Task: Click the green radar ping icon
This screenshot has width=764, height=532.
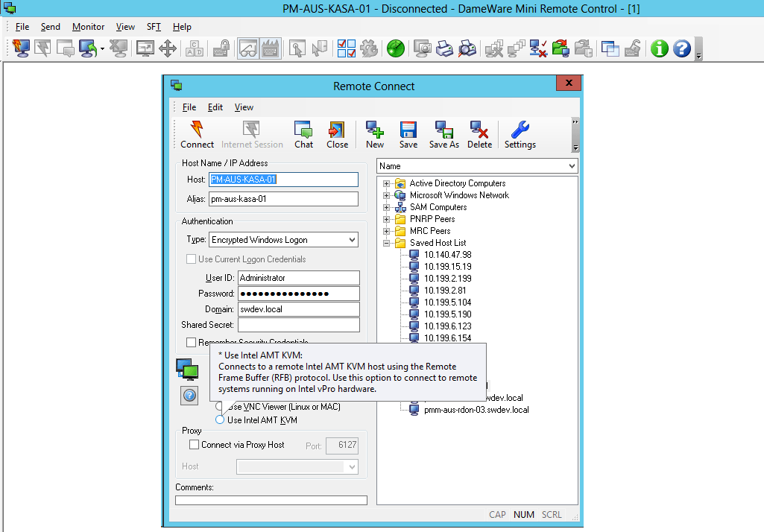Action: click(x=396, y=48)
